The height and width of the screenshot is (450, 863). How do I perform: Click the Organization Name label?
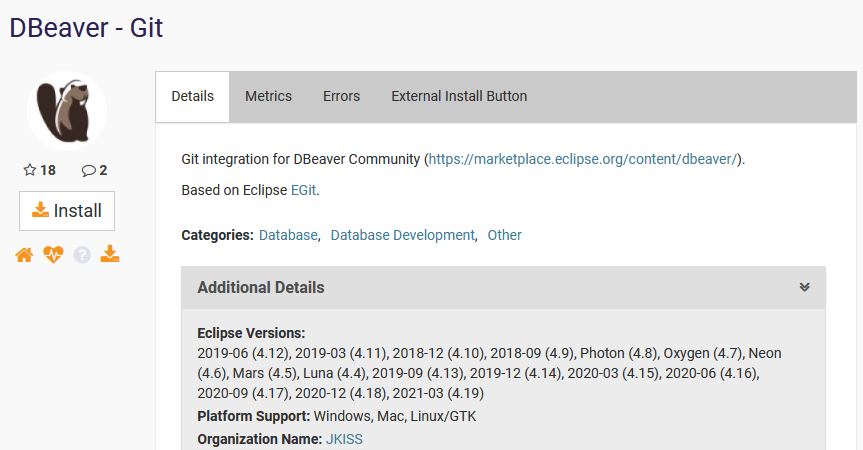260,439
